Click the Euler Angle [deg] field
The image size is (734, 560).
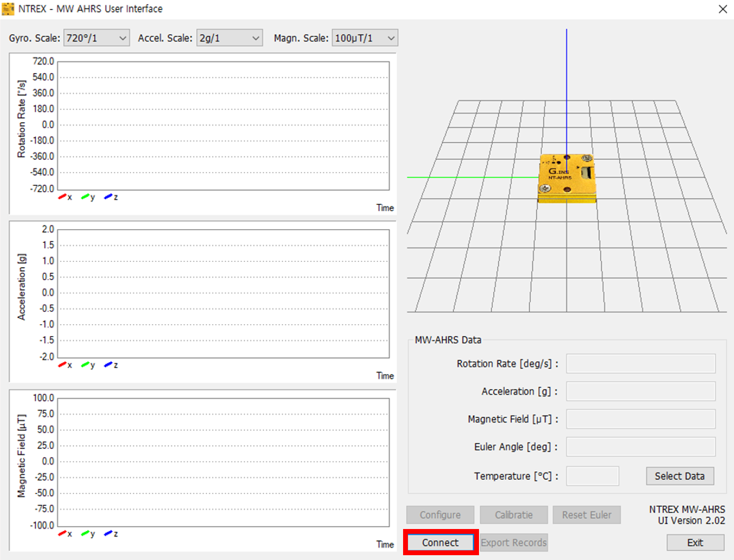641,447
